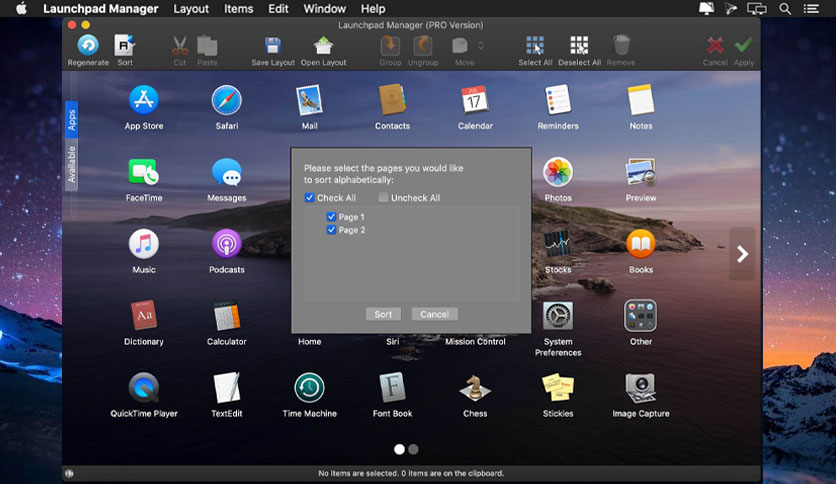Select the Notes app icon
The height and width of the screenshot is (484, 836).
coord(641,100)
